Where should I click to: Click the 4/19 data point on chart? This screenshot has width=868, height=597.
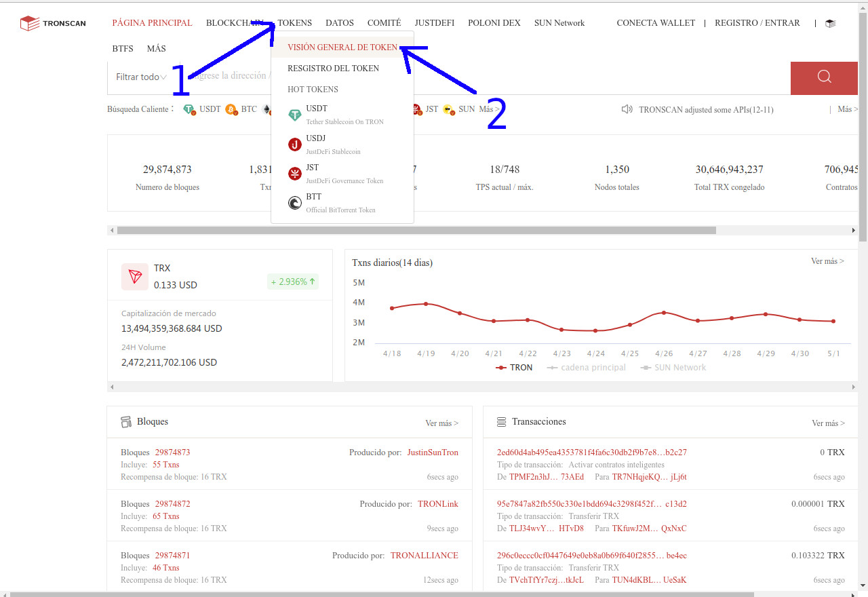coord(426,304)
